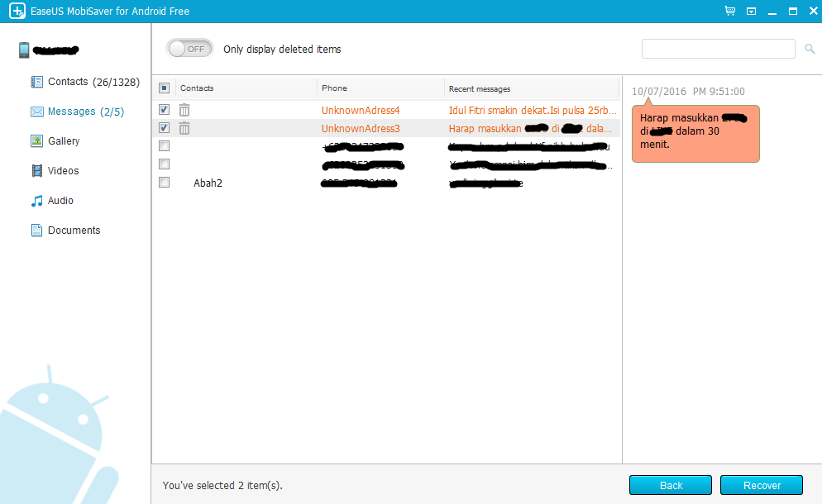Focus the search input field
This screenshot has width=822, height=504.
tap(718, 49)
